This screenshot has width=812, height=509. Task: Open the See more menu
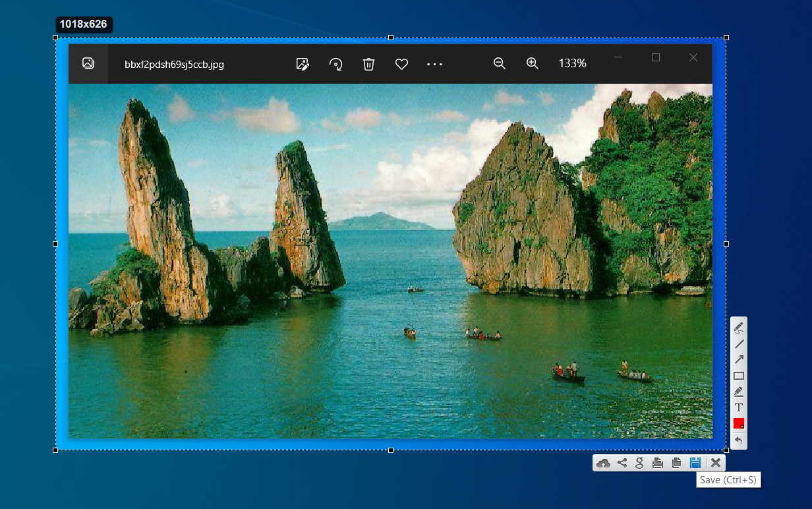[434, 64]
